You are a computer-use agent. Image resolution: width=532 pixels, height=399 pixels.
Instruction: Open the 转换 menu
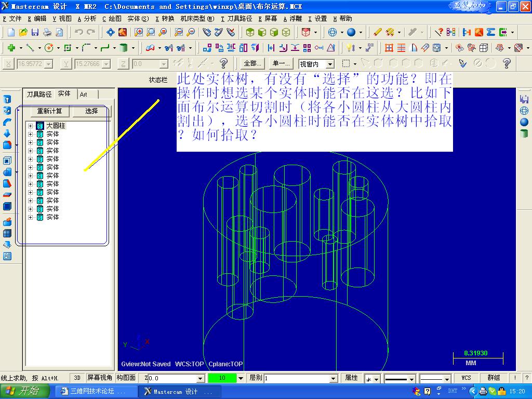pyautogui.click(x=165, y=19)
